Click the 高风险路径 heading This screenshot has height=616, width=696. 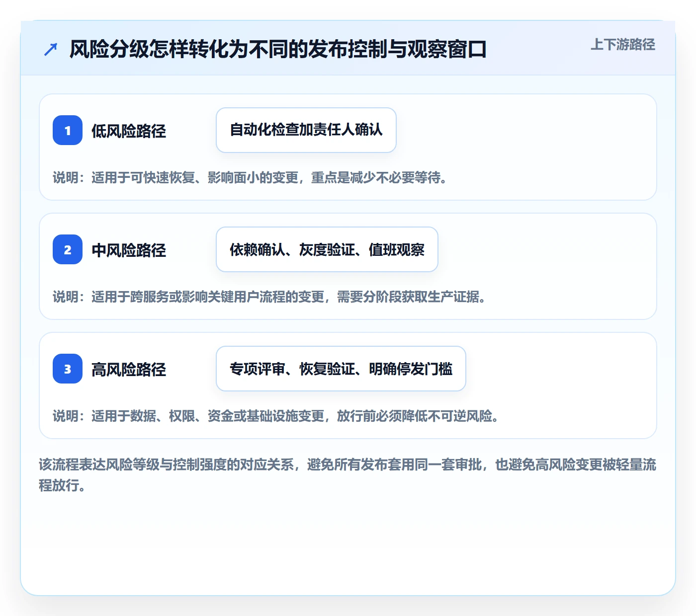click(129, 369)
